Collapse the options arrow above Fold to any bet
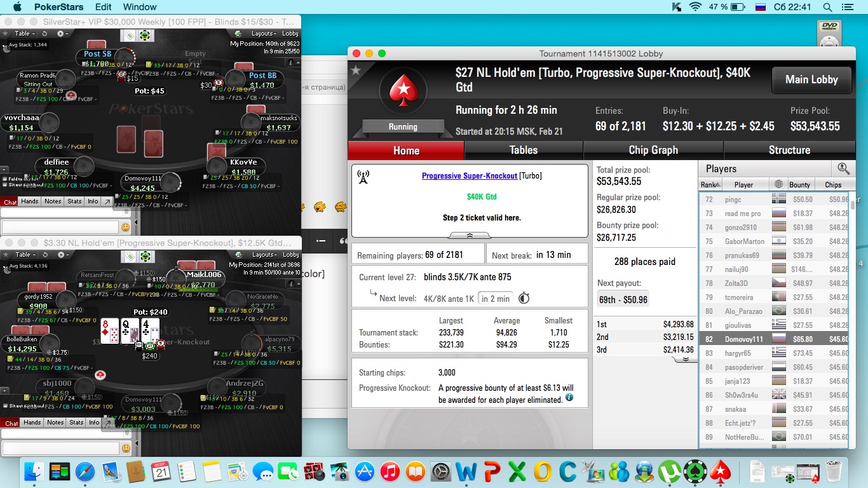The image size is (868, 488). [4, 170]
